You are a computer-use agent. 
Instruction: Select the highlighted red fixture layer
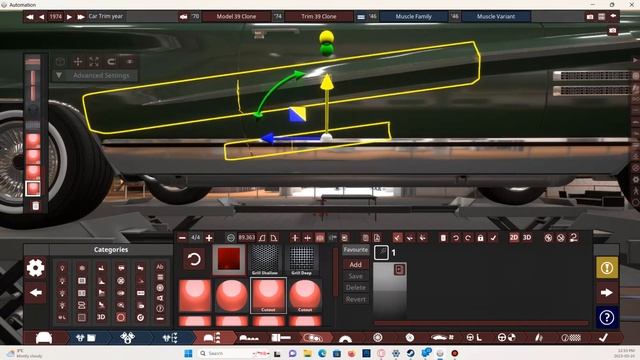click(x=33, y=188)
